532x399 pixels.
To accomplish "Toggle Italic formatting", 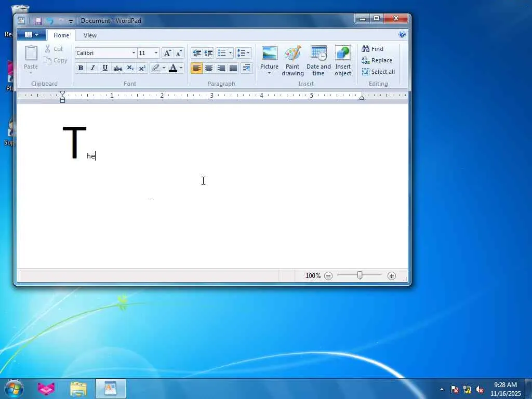I will point(92,68).
